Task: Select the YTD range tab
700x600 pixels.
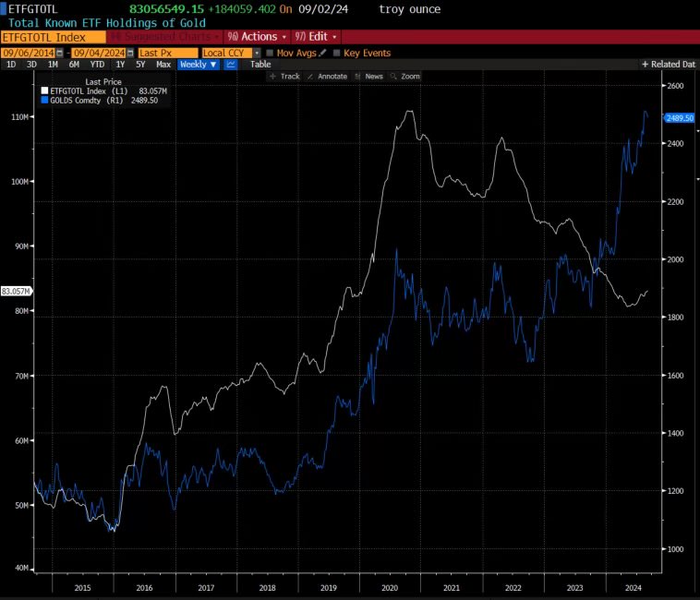Action: tap(97, 65)
